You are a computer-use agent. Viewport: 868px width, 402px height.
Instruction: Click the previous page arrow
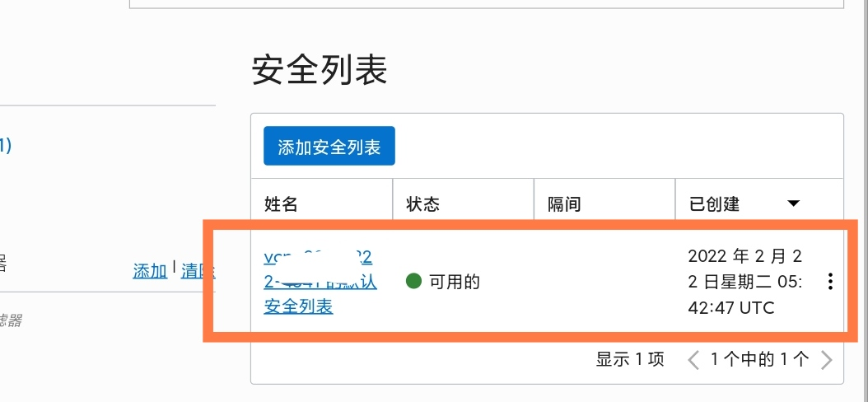click(x=693, y=359)
